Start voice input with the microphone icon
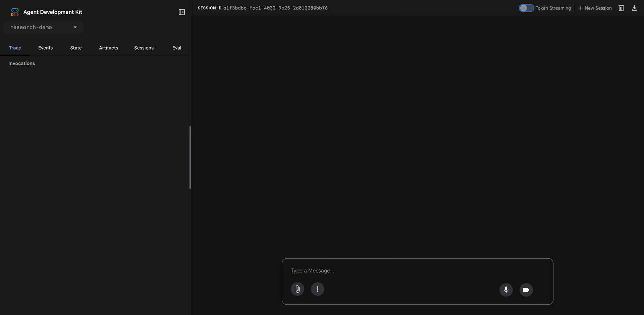644x315 pixels. pos(506,290)
